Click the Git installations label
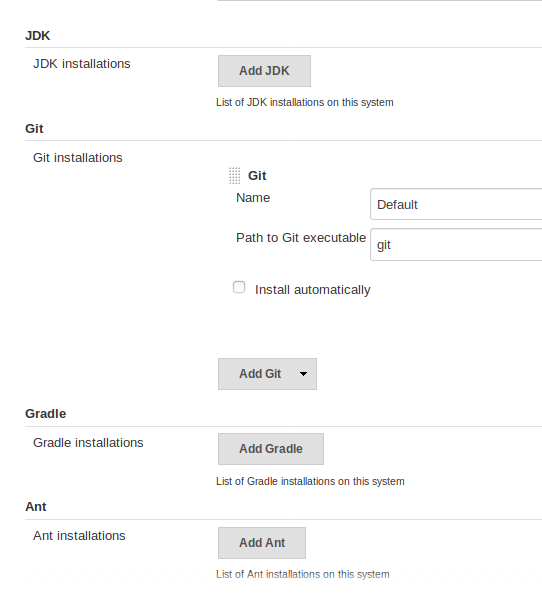 (x=78, y=158)
